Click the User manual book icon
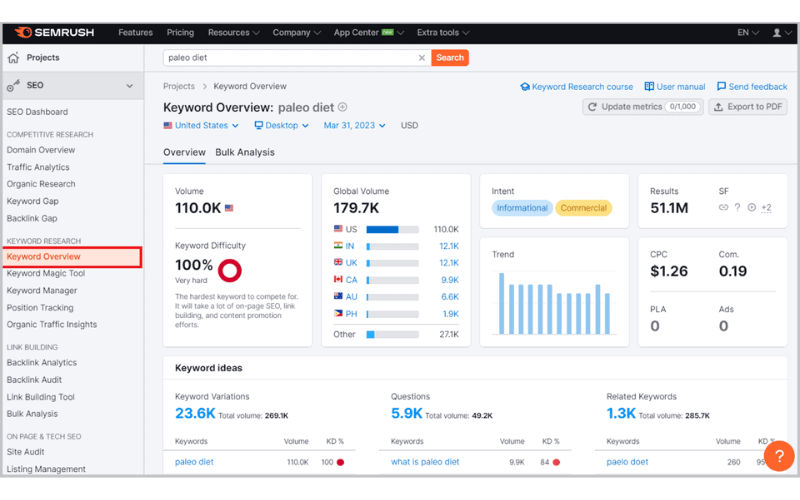 (649, 86)
